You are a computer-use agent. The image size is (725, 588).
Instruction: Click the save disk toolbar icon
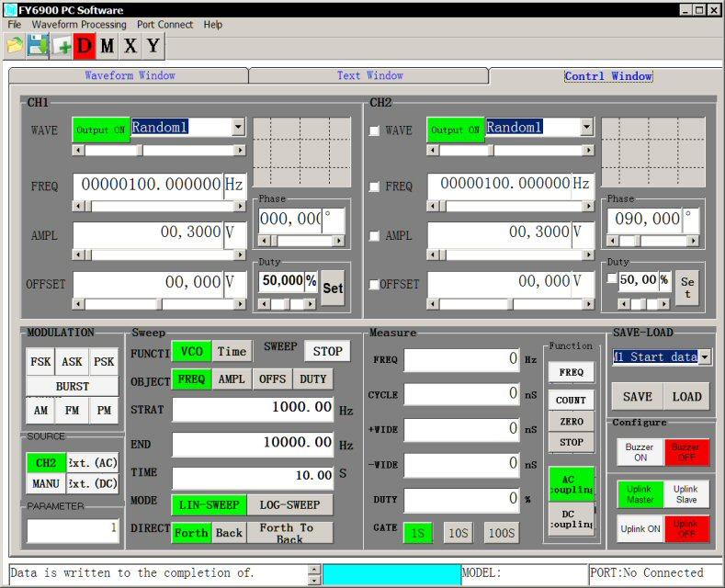pos(38,46)
